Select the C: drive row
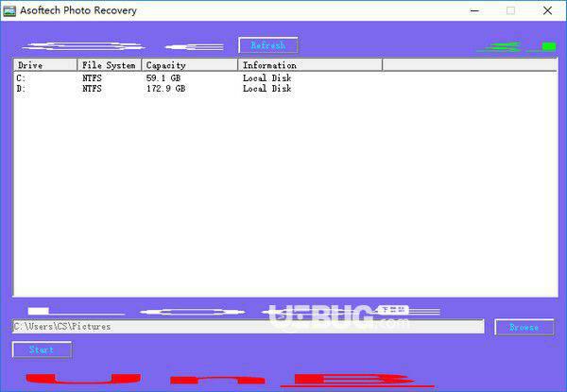Image resolution: width=567 pixels, height=392 pixels. [285, 78]
